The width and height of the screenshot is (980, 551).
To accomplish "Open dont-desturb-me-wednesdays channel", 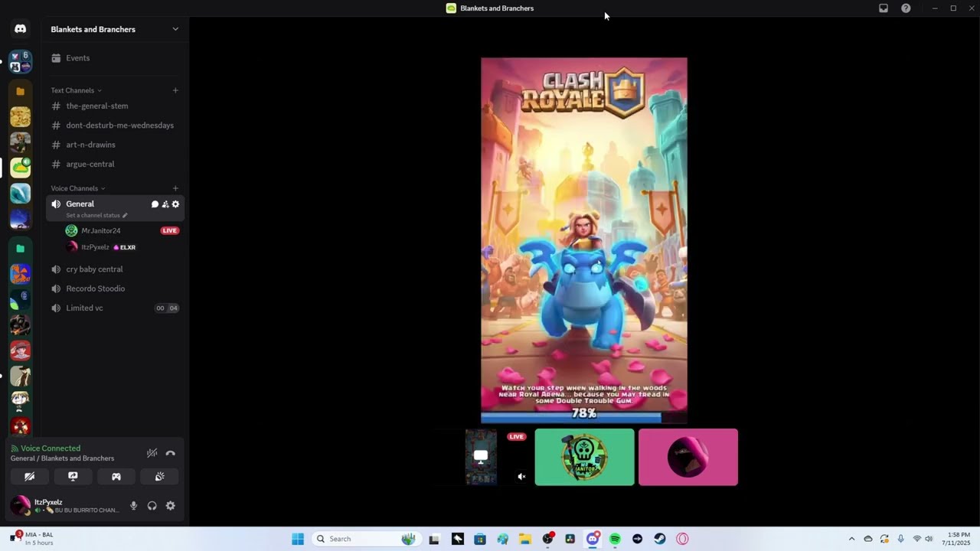I will tap(115, 126).
